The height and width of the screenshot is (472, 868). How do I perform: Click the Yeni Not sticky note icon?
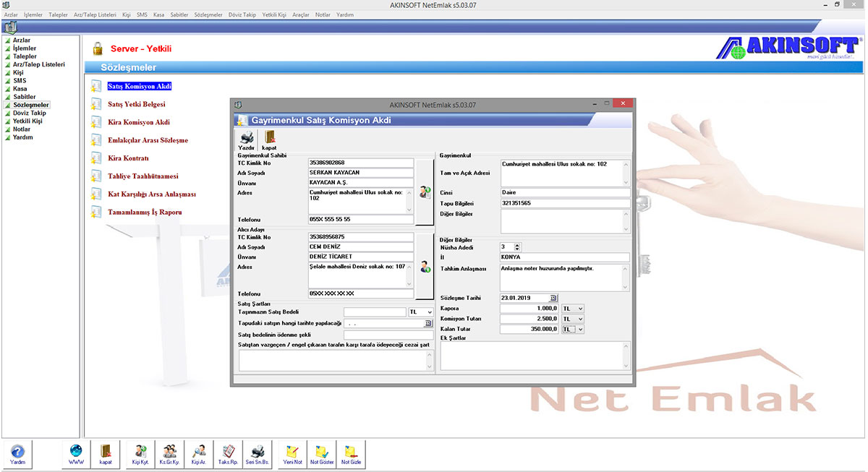point(291,452)
